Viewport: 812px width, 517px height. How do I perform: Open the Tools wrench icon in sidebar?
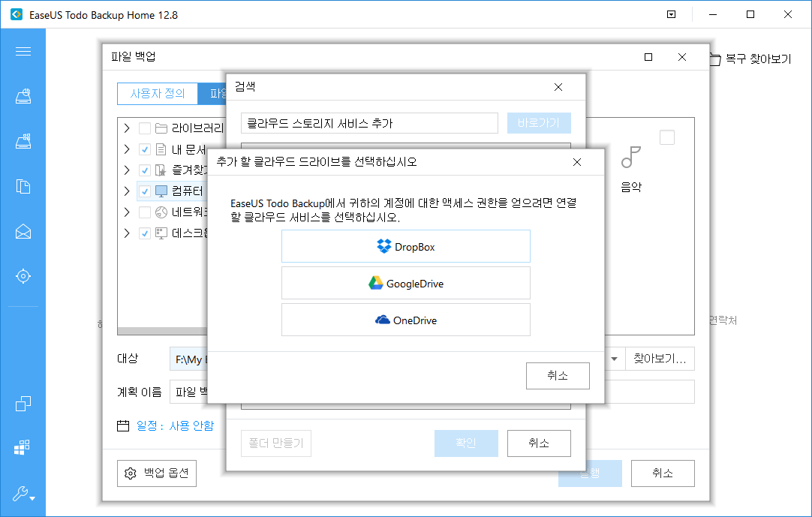[20, 494]
